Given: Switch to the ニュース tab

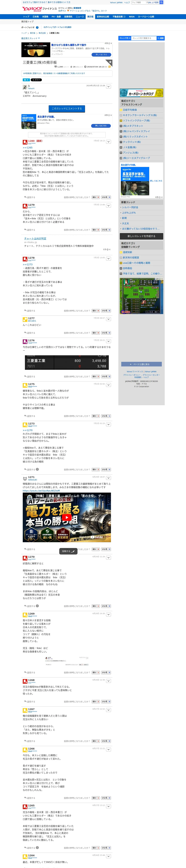Looking at the screenshot, I should coord(80,16).
